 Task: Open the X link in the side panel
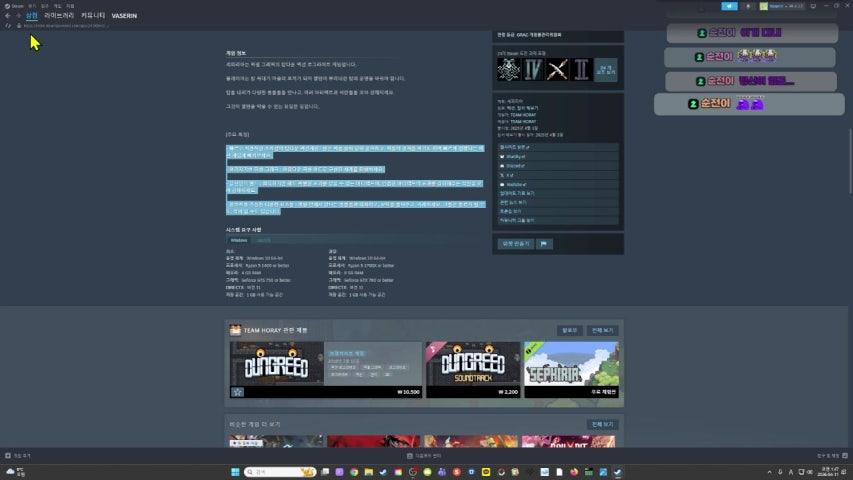pos(558,175)
